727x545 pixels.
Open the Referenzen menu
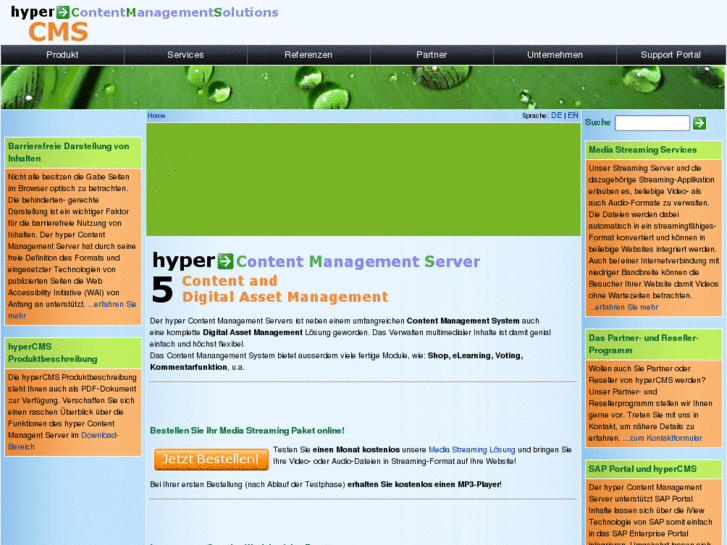308,55
